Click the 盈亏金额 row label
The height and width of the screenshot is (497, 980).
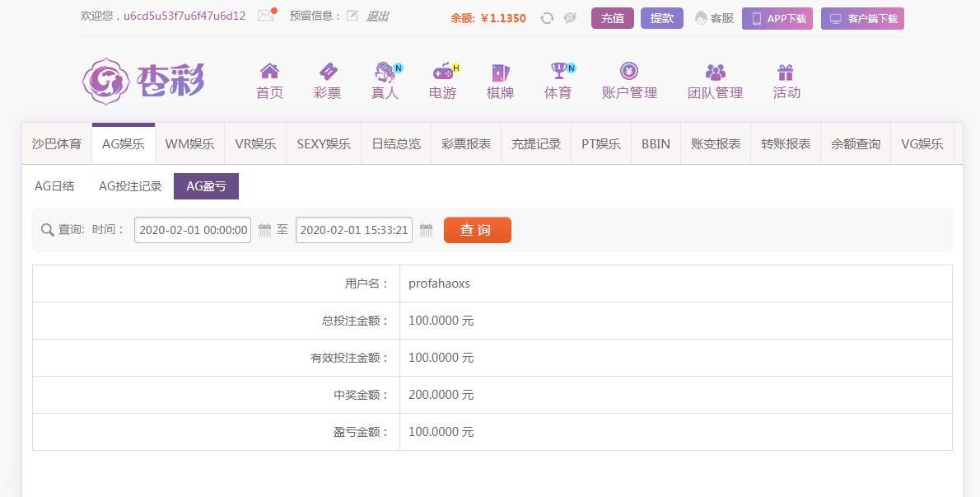coord(362,432)
